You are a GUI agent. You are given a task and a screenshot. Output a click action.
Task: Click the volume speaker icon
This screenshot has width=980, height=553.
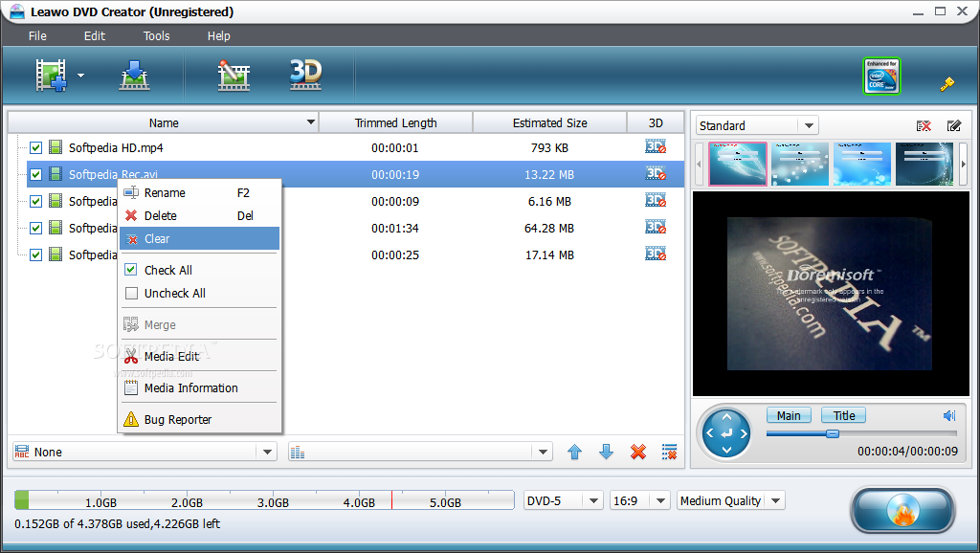949,415
